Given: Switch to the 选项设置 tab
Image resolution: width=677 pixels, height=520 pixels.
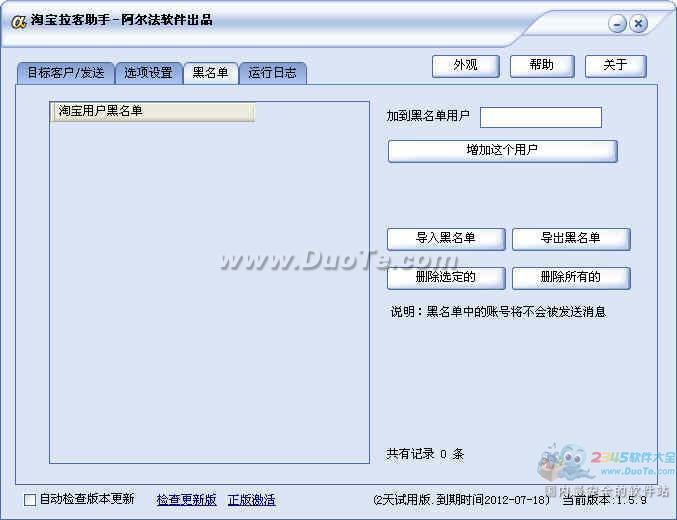Looking at the screenshot, I should click(149, 73).
